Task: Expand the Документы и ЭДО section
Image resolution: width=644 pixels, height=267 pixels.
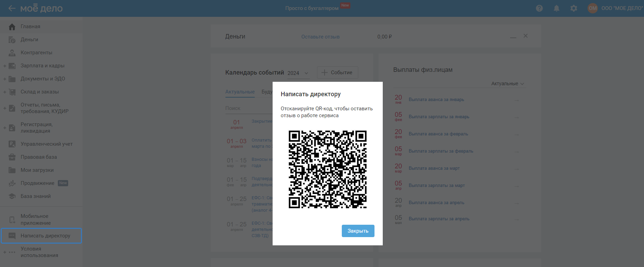Action: [x=4, y=79]
